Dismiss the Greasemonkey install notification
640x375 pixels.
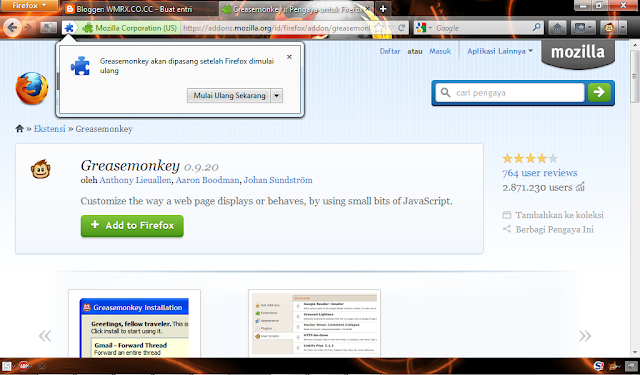tap(289, 57)
